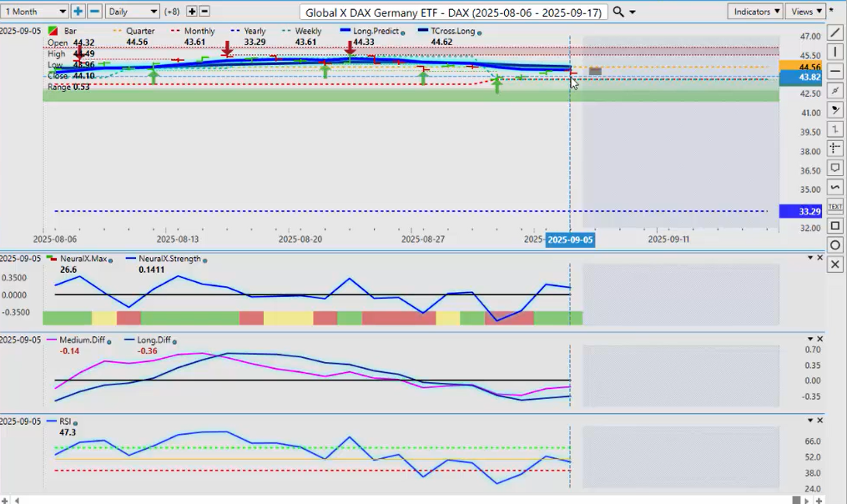
Task: Choose the TEXT annotation tool
Action: [x=835, y=206]
